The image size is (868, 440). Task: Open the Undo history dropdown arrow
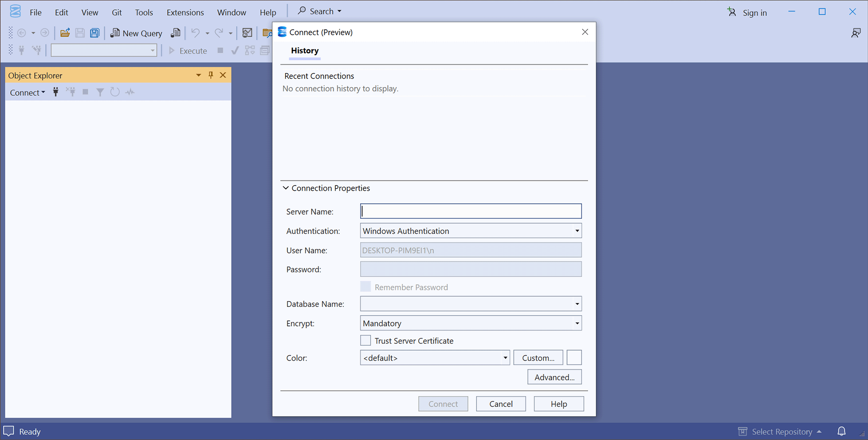pyautogui.click(x=207, y=33)
